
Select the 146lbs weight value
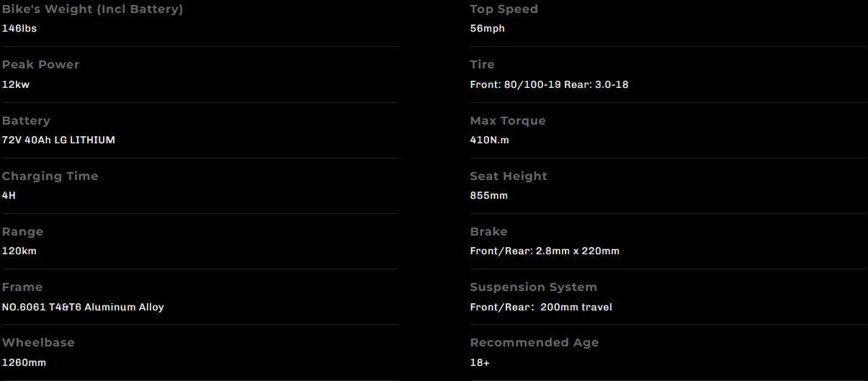(x=19, y=29)
